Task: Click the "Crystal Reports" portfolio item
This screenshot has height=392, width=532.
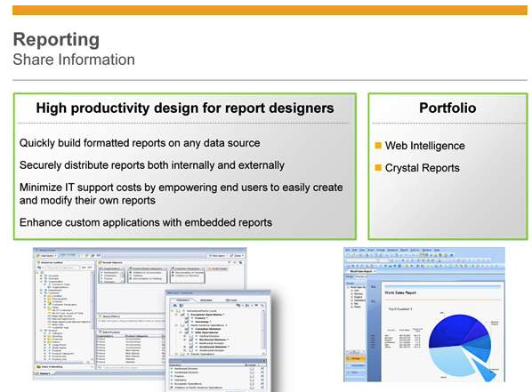Action: 422,168
